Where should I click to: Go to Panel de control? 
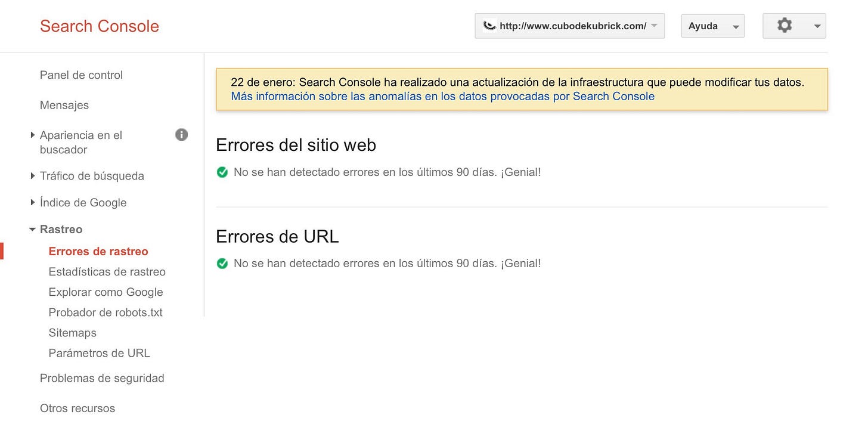coord(81,75)
